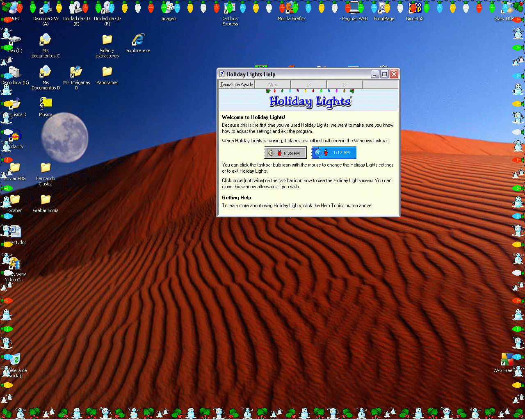Open the 15G (C) drive icon
Image resolution: width=525 pixels, height=420 pixels.
(x=15, y=39)
